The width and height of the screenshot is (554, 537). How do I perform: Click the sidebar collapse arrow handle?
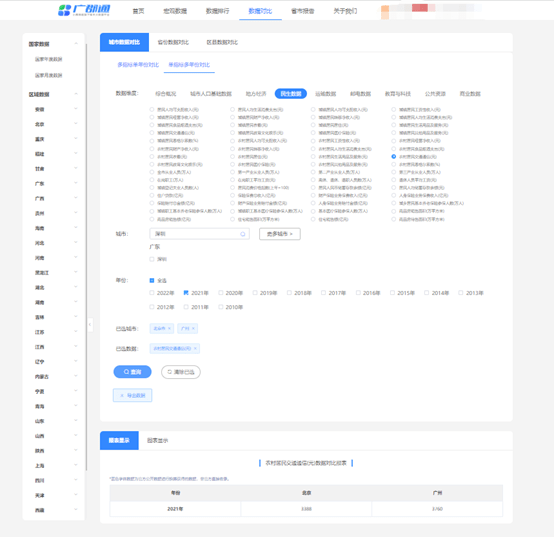(90, 324)
